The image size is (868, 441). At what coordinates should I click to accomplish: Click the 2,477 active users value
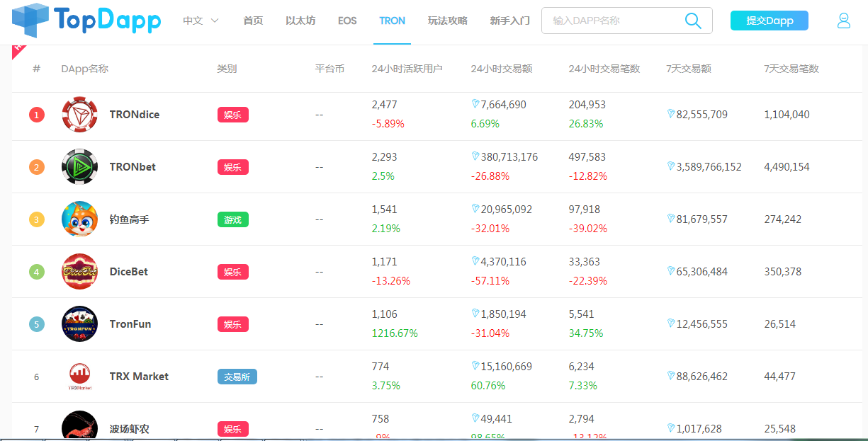click(x=384, y=105)
